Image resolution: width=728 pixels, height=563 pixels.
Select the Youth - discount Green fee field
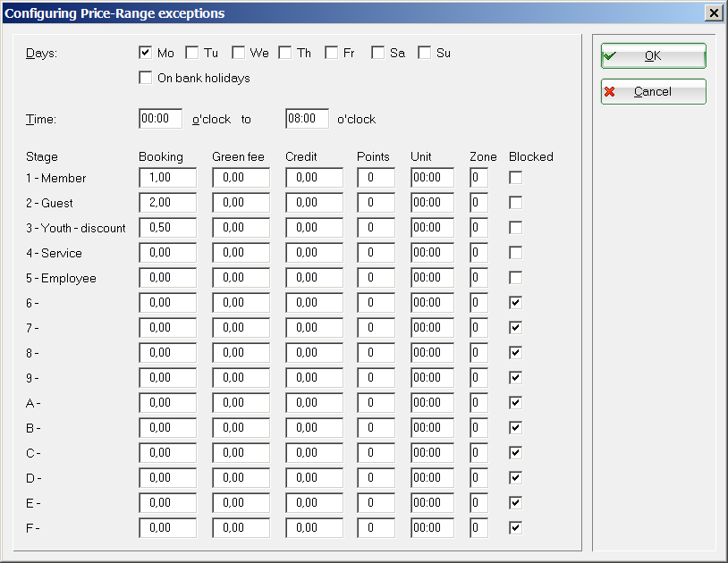[241, 228]
